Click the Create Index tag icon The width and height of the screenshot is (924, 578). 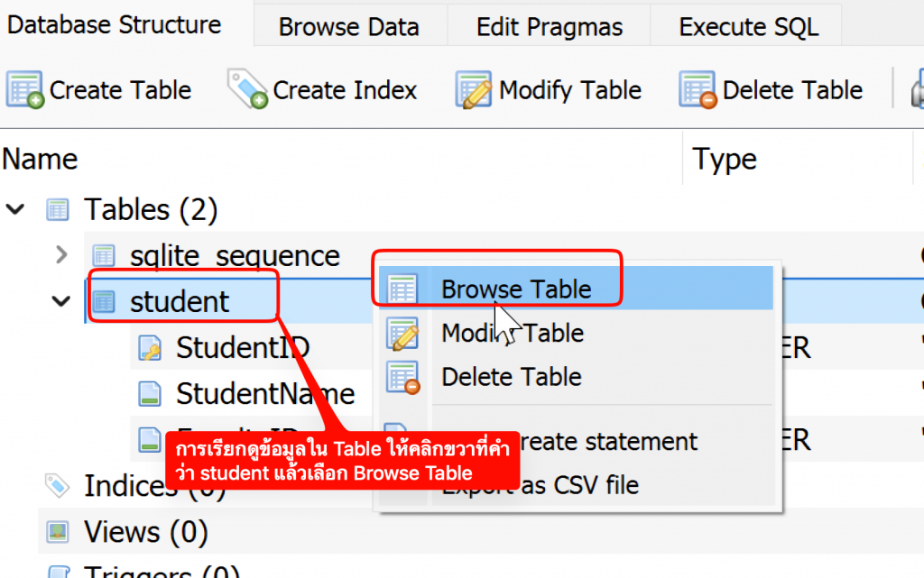point(247,90)
